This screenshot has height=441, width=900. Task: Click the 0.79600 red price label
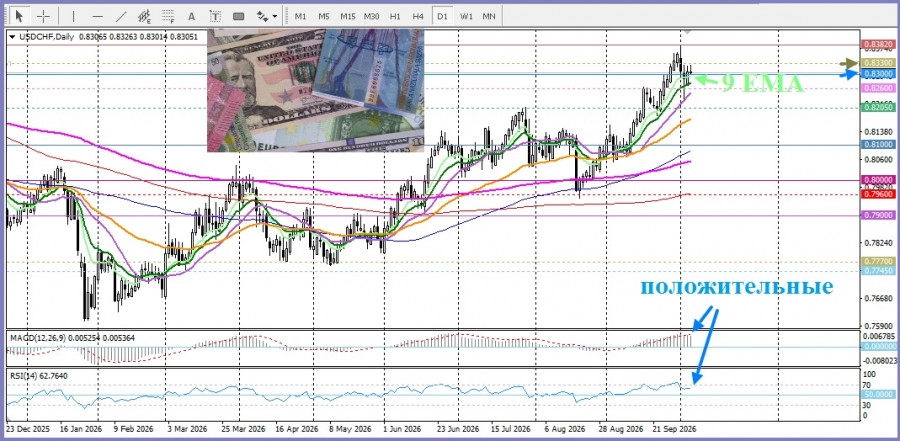point(878,194)
